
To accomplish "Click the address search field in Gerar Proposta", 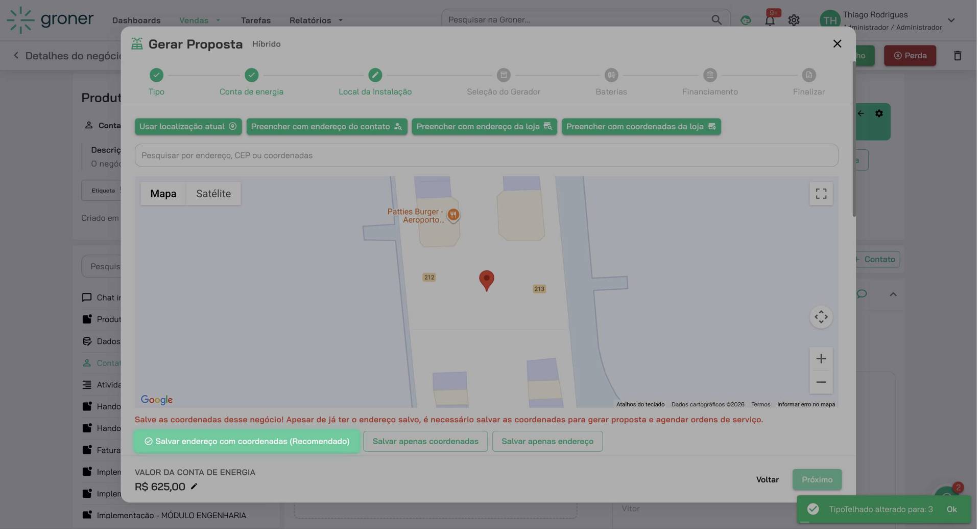I will pyautogui.click(x=486, y=155).
